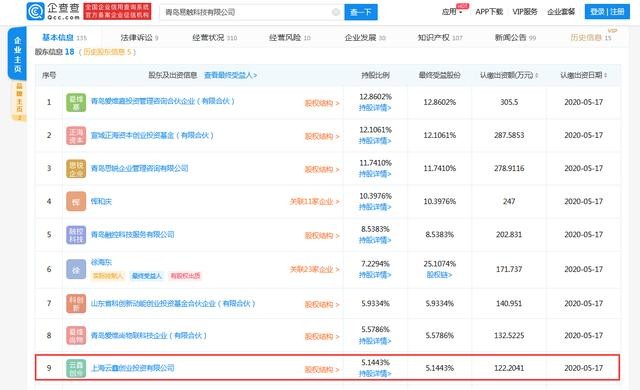
Task: Open the purple avatar icon in row 5
Action: point(76,235)
